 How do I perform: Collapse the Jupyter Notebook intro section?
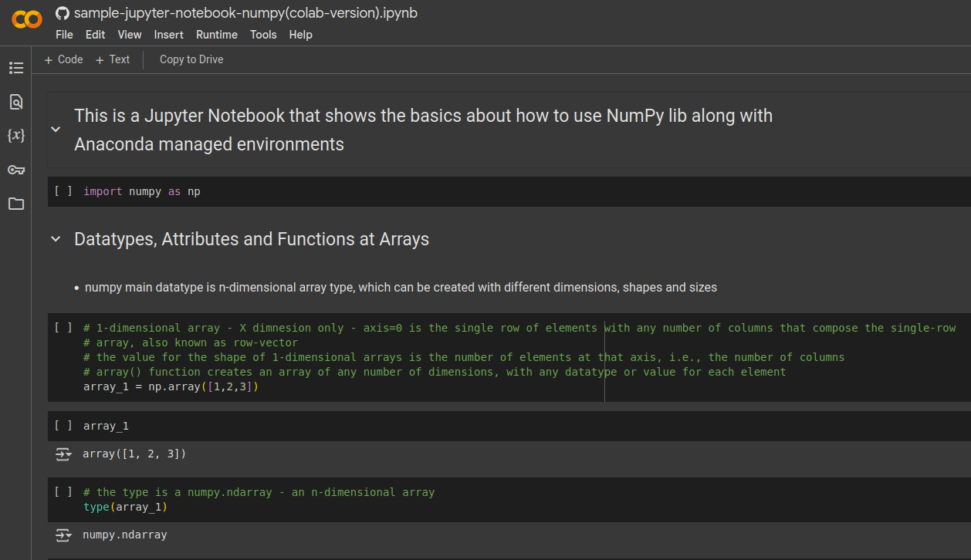coord(56,130)
